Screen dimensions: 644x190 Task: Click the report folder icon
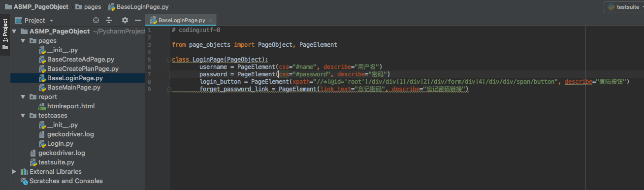(x=33, y=97)
